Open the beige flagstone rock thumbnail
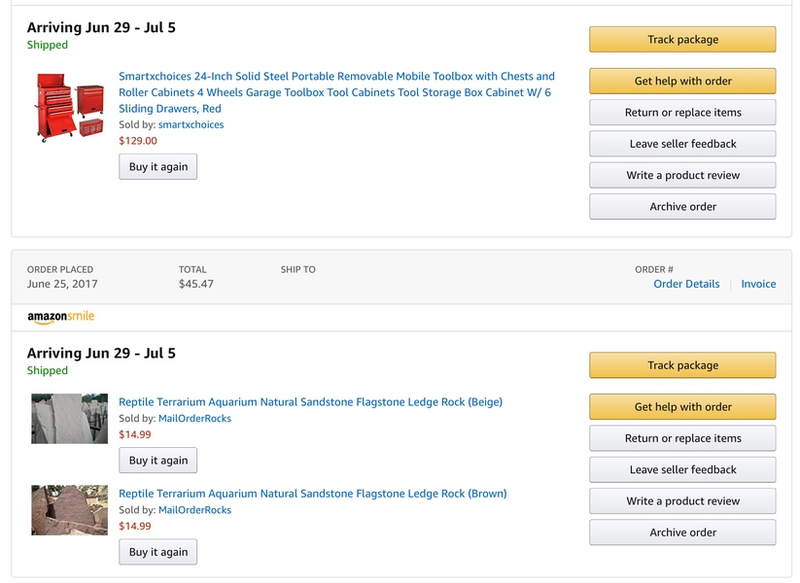The width and height of the screenshot is (800, 583). click(x=69, y=418)
